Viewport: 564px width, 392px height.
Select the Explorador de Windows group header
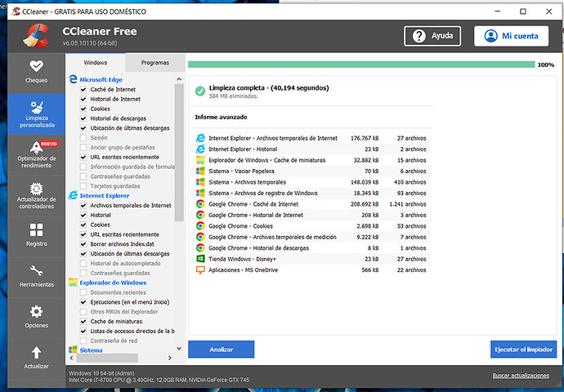113,283
